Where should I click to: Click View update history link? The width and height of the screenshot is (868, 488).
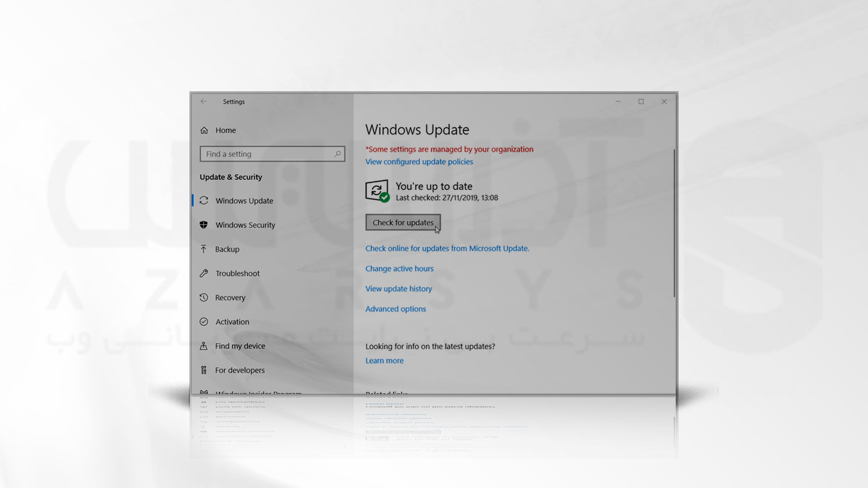[399, 289]
